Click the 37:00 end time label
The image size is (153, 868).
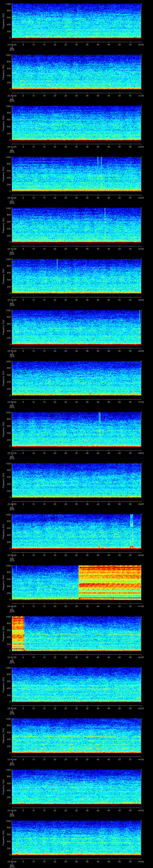pos(141,402)
